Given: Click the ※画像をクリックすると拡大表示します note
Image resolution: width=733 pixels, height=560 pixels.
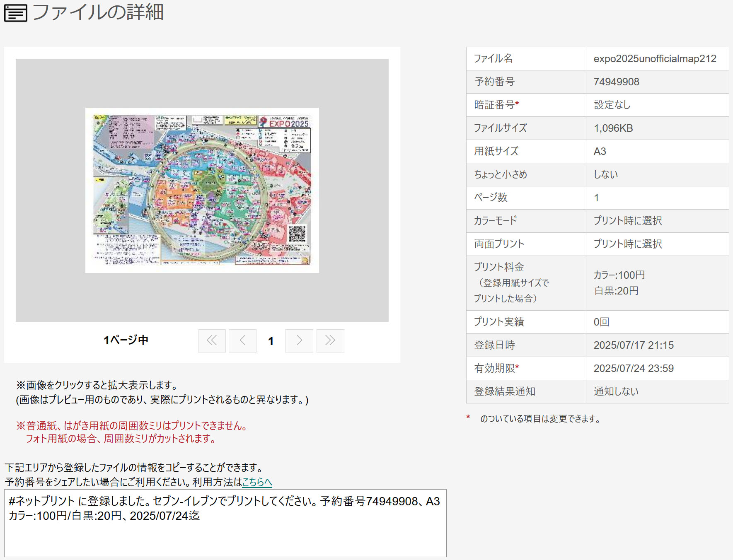Looking at the screenshot, I should click(97, 385).
